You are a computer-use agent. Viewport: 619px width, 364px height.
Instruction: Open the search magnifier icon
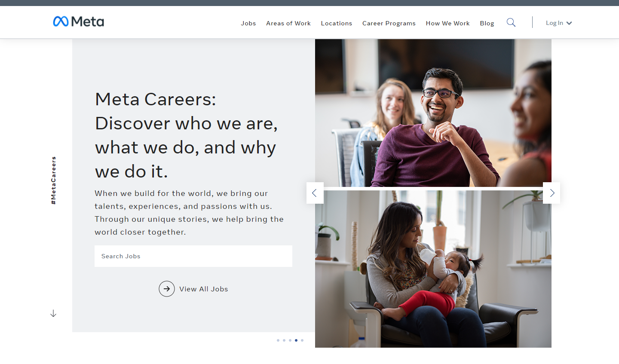coord(511,22)
